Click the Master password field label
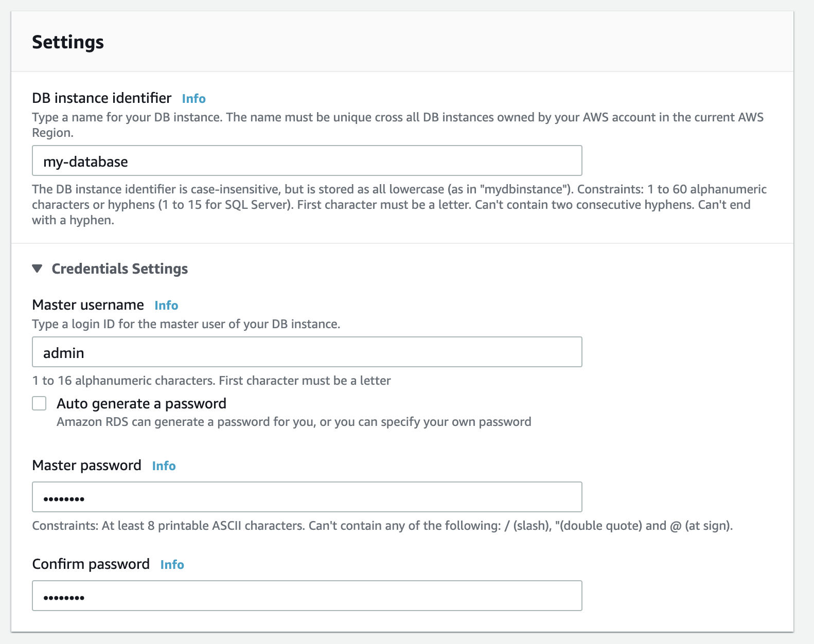The width and height of the screenshot is (814, 644). pyautogui.click(x=86, y=466)
